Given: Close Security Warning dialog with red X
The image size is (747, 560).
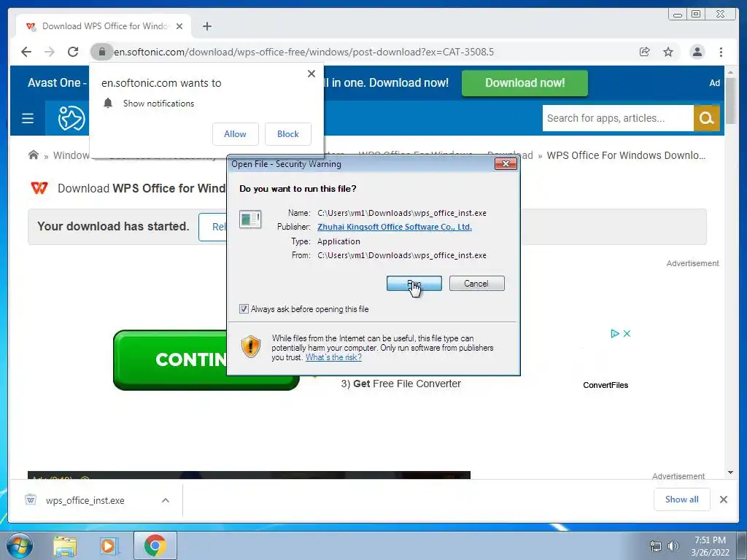Looking at the screenshot, I should (506, 164).
